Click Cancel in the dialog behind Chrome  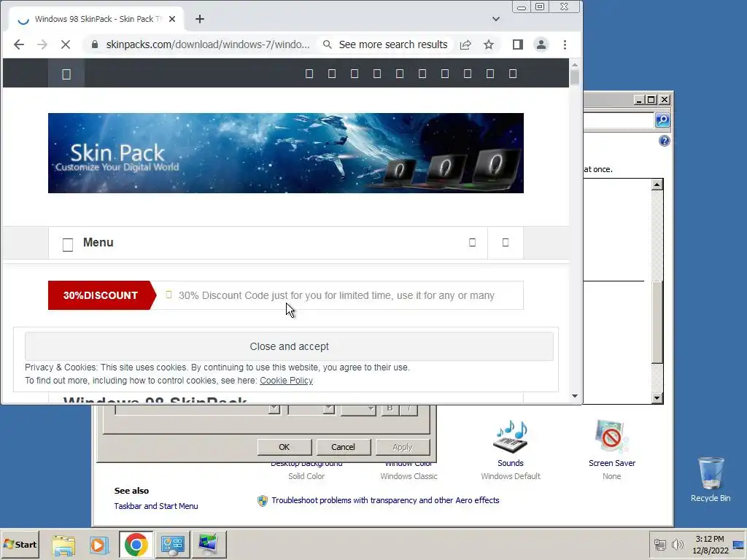(343, 447)
